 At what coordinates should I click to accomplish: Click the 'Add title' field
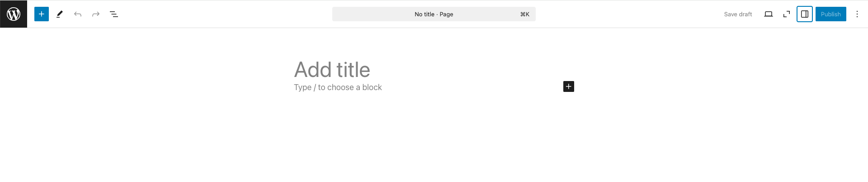click(x=332, y=70)
